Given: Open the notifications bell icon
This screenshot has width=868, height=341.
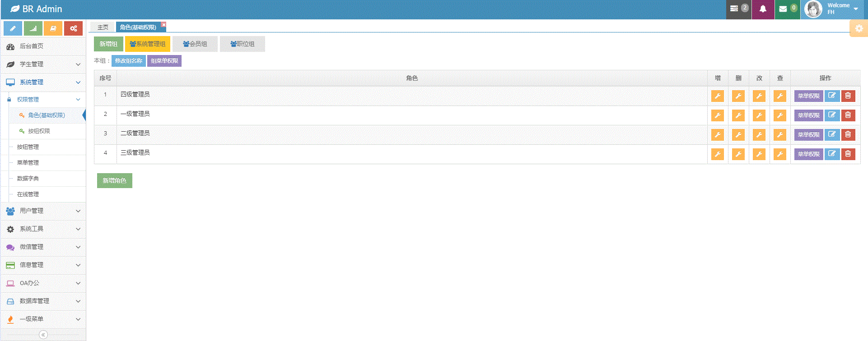Looking at the screenshot, I should [x=763, y=9].
